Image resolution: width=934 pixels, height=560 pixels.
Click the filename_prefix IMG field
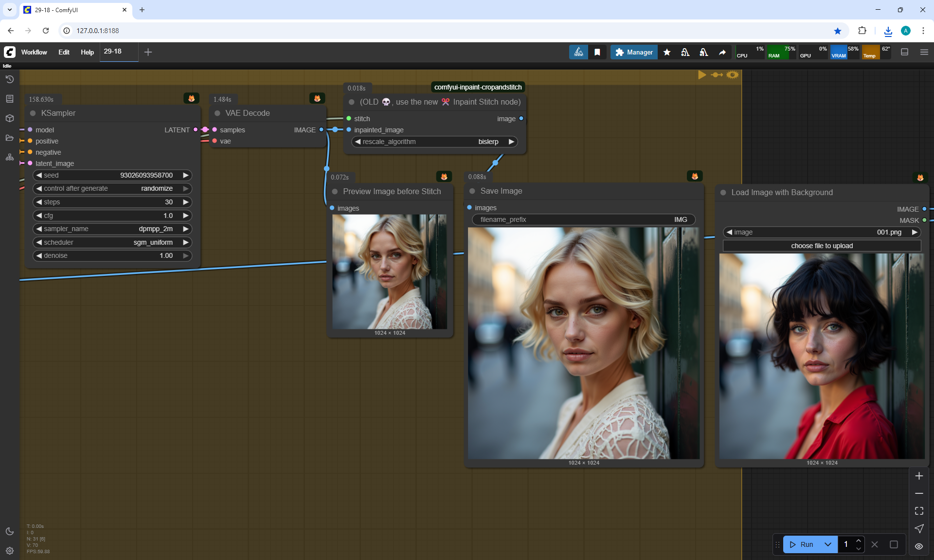(583, 219)
